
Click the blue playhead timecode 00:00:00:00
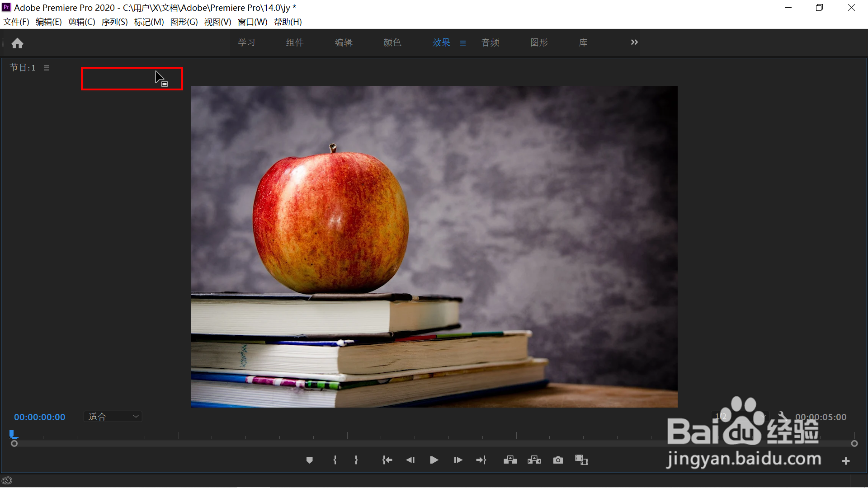click(40, 417)
